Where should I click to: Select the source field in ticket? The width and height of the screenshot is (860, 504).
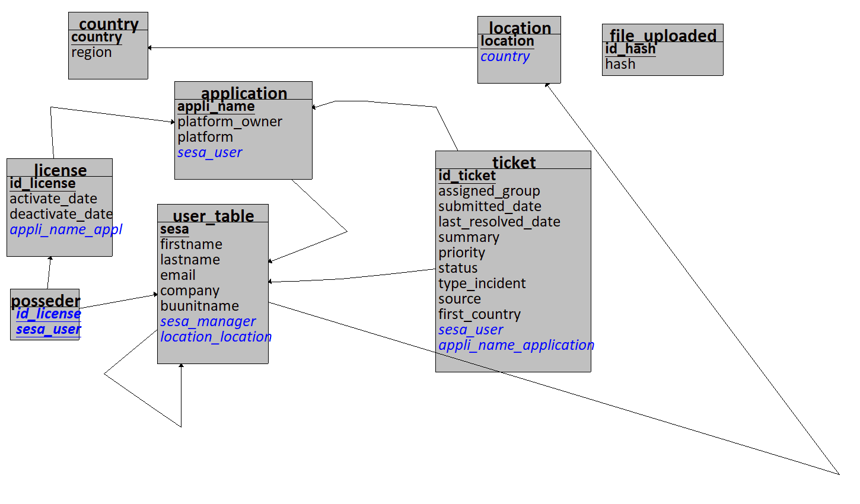(x=460, y=299)
